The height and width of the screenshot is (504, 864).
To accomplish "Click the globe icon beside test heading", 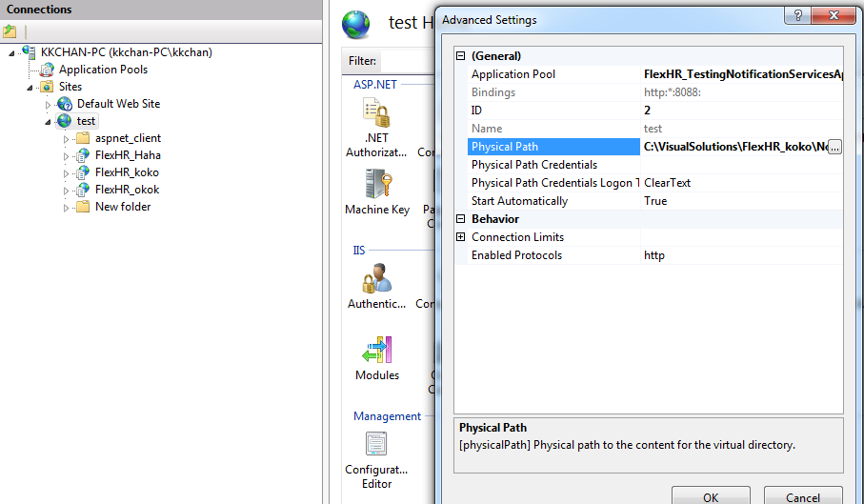I will click(356, 24).
